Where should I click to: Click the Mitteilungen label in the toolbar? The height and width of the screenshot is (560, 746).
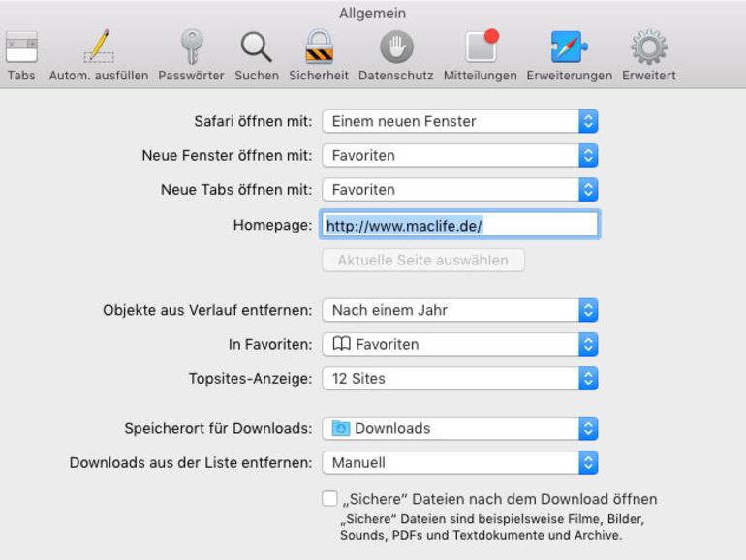tap(480, 76)
